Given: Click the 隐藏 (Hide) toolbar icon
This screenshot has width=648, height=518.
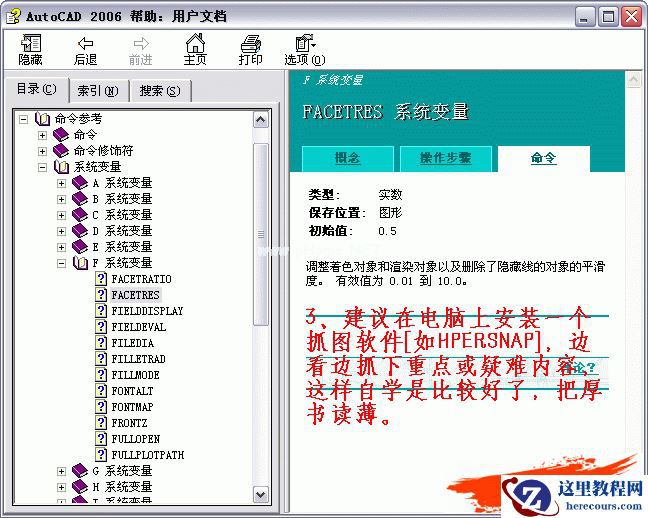Looking at the screenshot, I should point(31,50).
